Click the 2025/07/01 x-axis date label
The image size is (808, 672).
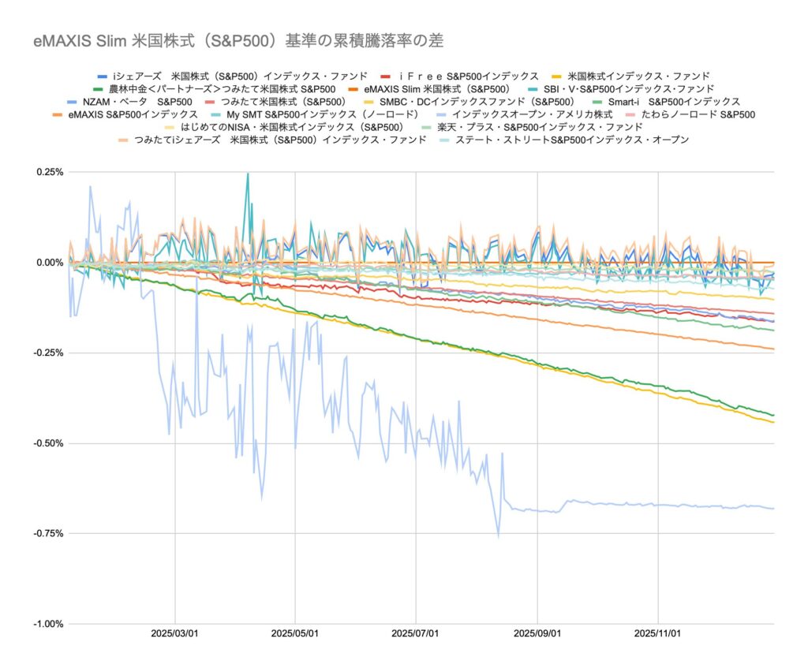tap(415, 633)
